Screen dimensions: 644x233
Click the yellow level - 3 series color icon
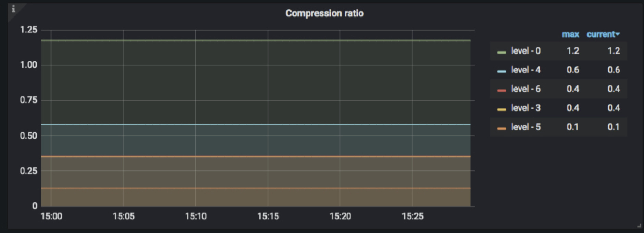coord(501,109)
